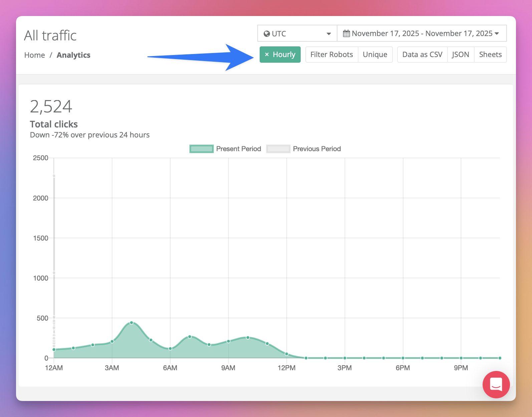Click the peak data point after 3AM
Screen dimensions: 532x417
pyautogui.click(x=131, y=323)
